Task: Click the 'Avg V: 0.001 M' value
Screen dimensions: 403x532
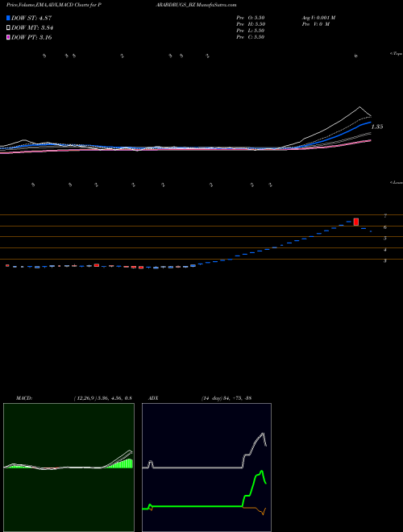Action: coord(318,18)
